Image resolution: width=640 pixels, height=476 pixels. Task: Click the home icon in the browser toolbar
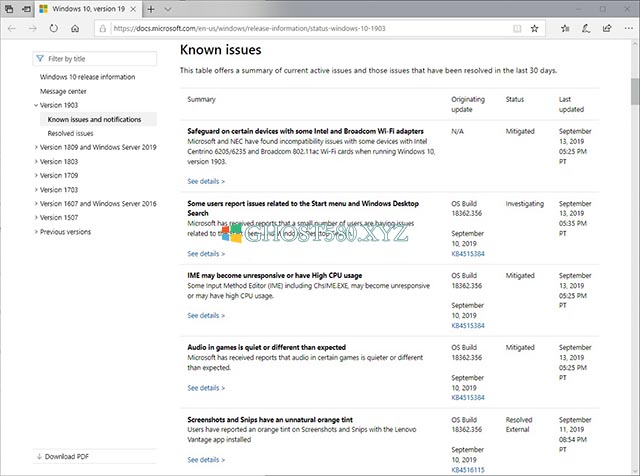click(x=77, y=28)
